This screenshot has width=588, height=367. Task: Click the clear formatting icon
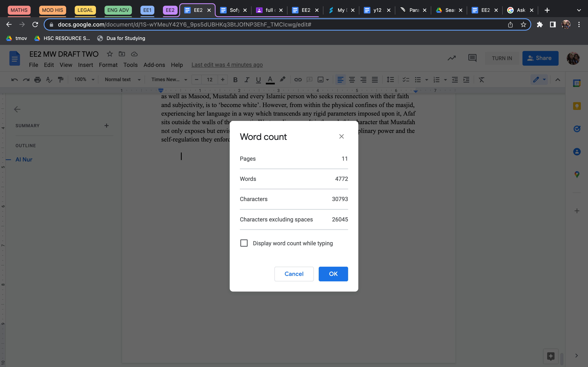[x=481, y=80]
